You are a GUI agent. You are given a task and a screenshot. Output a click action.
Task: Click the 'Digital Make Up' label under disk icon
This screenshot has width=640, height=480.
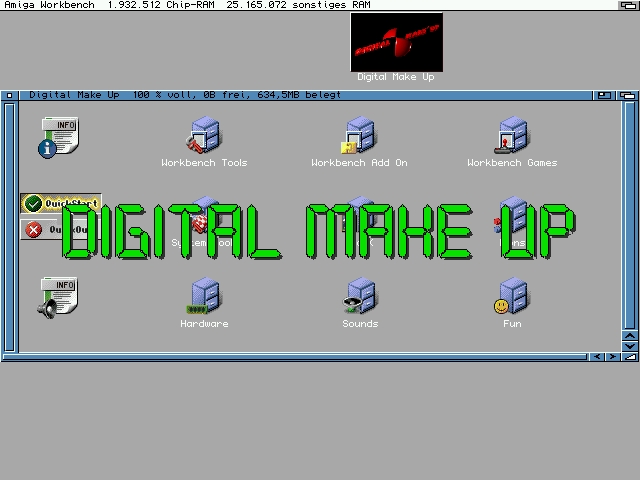click(x=396, y=77)
